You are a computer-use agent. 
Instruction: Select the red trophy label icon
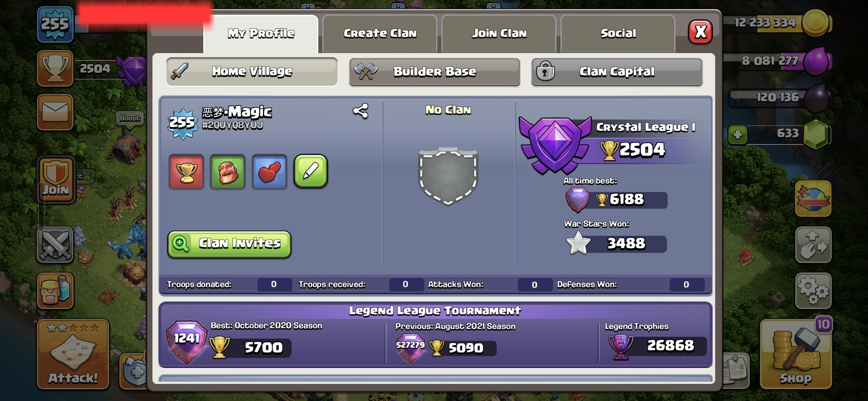coord(186,172)
